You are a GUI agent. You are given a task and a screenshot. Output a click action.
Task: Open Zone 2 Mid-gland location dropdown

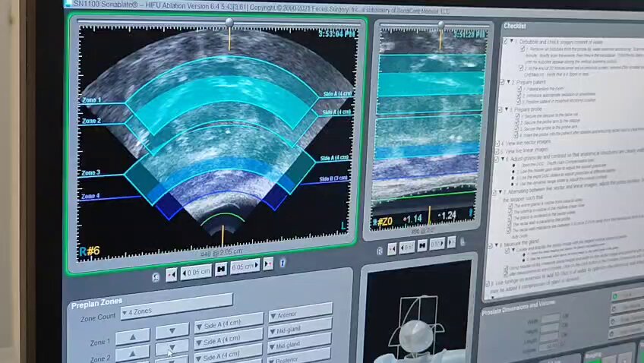tap(300, 327)
